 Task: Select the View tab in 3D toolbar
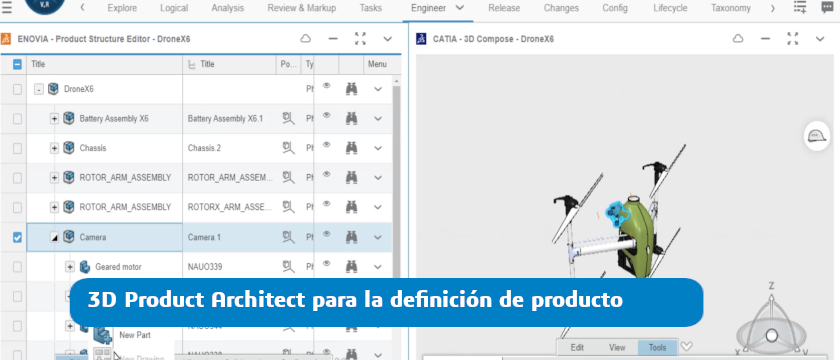(617, 347)
